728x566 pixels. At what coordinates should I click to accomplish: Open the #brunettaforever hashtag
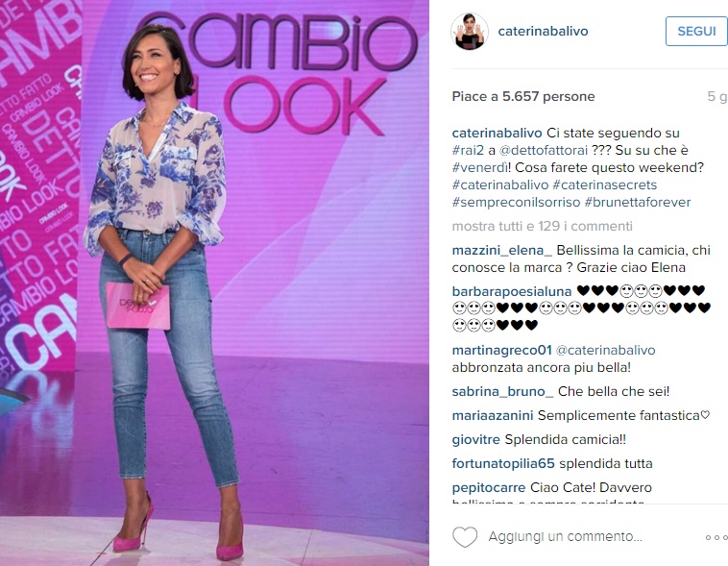(x=638, y=202)
